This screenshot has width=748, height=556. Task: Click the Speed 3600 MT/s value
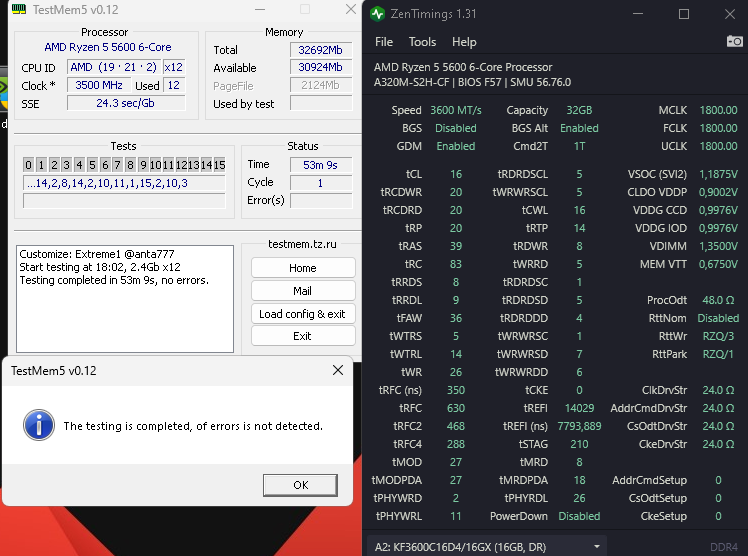(456, 110)
